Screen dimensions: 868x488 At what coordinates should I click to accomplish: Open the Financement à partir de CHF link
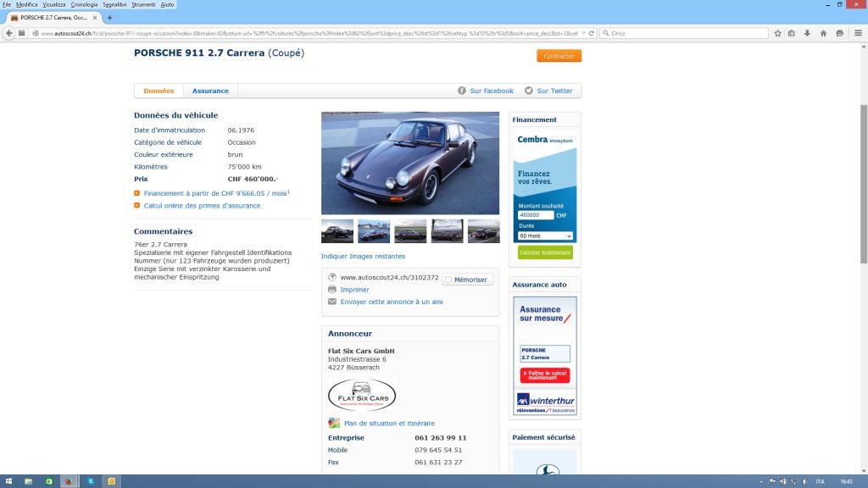tap(217, 193)
